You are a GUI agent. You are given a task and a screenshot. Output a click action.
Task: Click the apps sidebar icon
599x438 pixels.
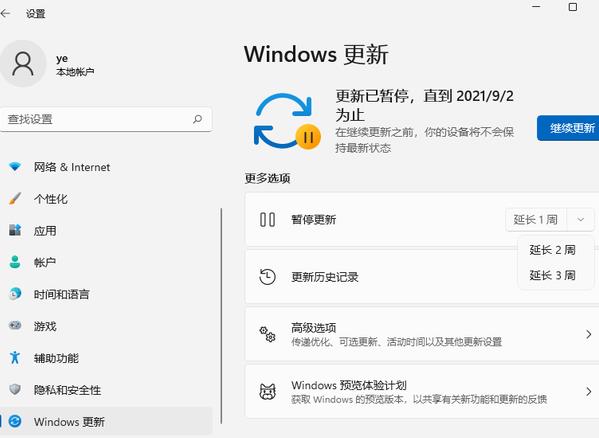[x=15, y=230]
